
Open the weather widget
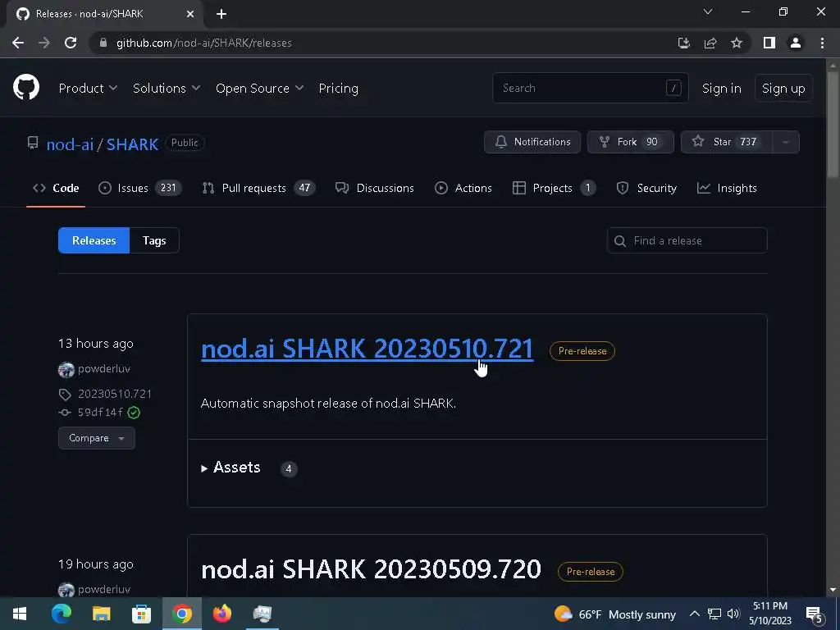coord(615,614)
